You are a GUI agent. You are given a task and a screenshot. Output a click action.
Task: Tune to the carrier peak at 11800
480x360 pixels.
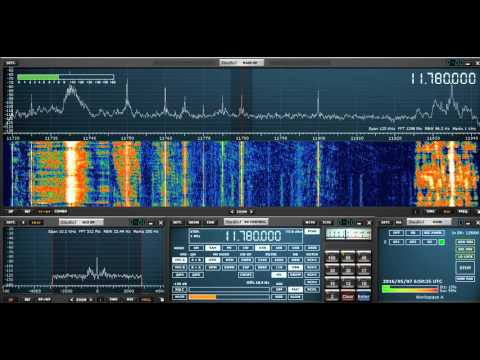[318, 102]
